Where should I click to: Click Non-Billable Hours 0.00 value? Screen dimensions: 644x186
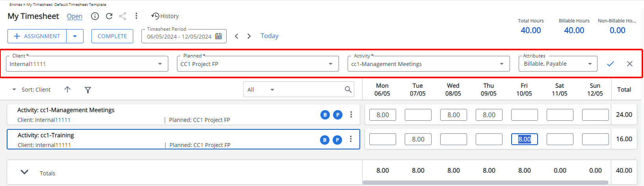point(618,30)
